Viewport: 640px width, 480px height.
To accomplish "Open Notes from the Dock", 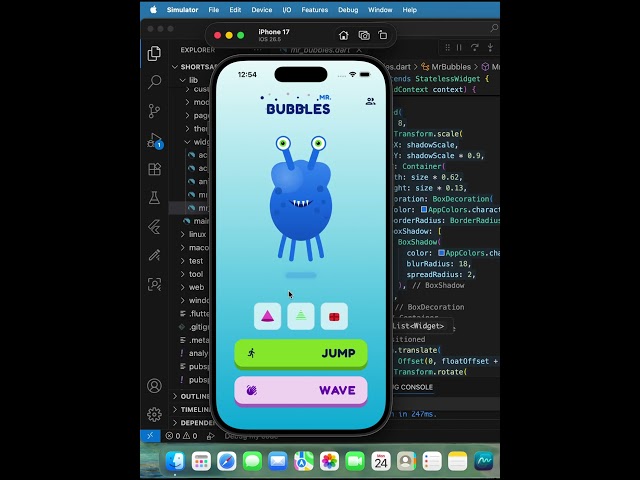I will coord(458,462).
